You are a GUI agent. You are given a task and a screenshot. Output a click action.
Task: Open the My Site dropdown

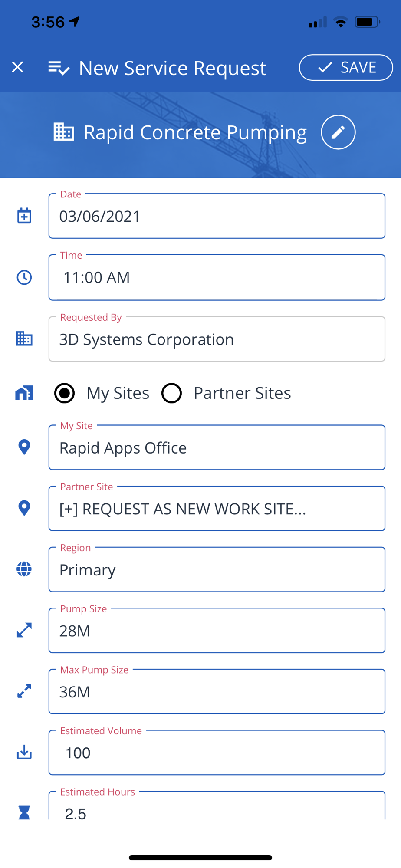[217, 447]
